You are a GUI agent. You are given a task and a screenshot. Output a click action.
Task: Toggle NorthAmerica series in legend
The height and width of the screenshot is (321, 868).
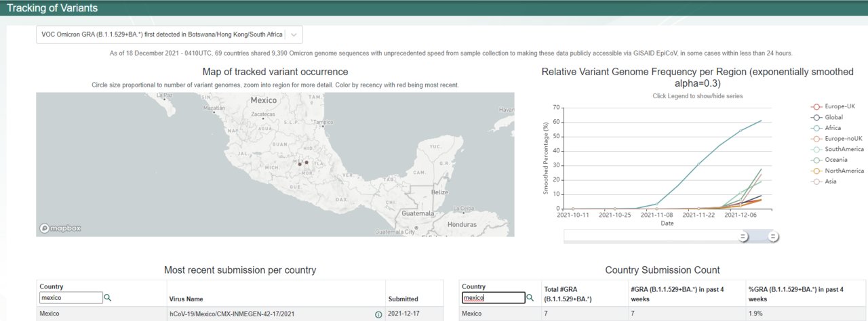[843, 171]
